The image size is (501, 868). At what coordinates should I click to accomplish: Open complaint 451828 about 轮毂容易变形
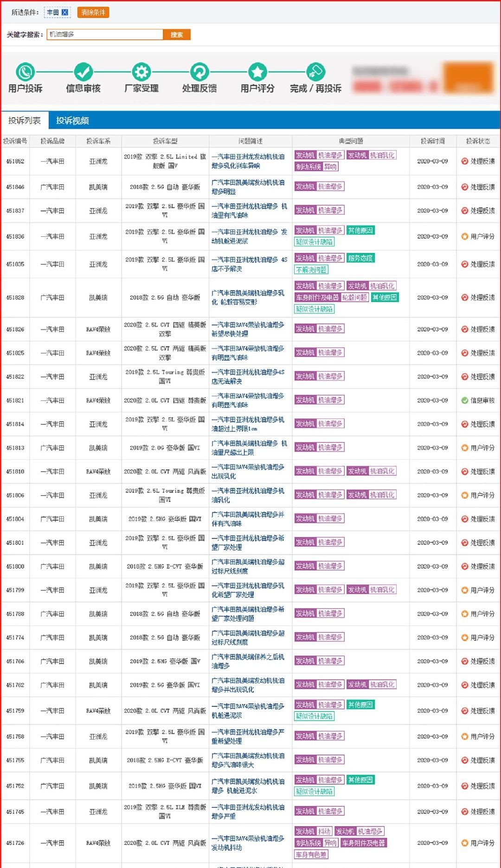248,298
